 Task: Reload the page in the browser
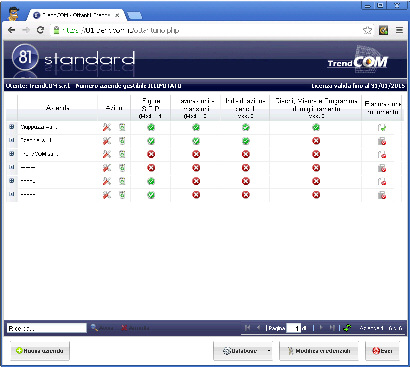pos(40,30)
